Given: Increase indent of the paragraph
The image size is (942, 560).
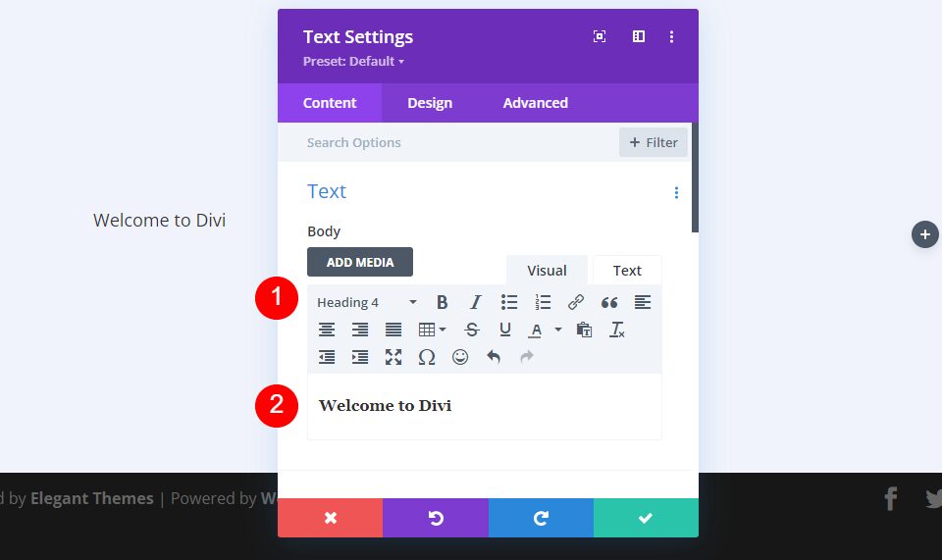Looking at the screenshot, I should coord(360,357).
